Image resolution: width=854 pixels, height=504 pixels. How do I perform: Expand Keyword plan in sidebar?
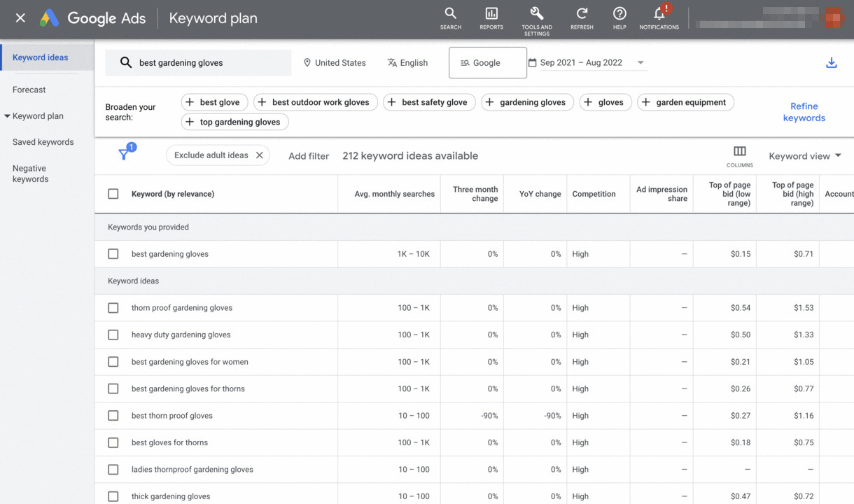[x=34, y=116]
